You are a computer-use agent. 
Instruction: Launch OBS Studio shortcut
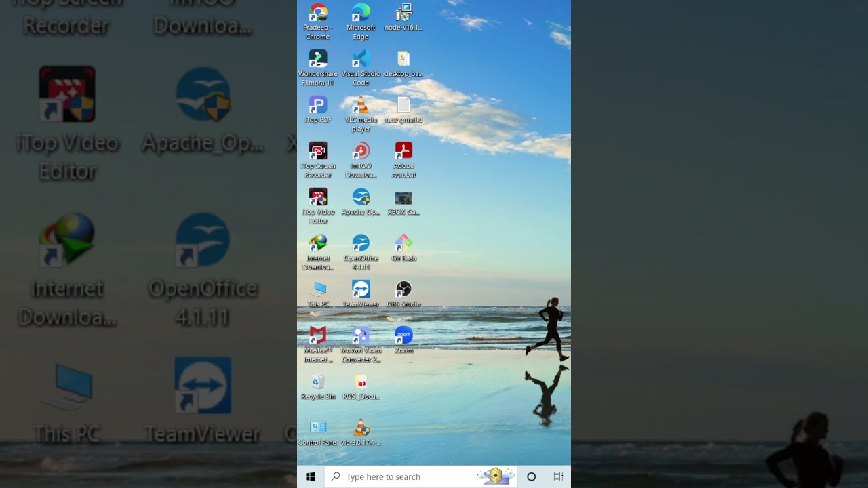pyautogui.click(x=403, y=293)
